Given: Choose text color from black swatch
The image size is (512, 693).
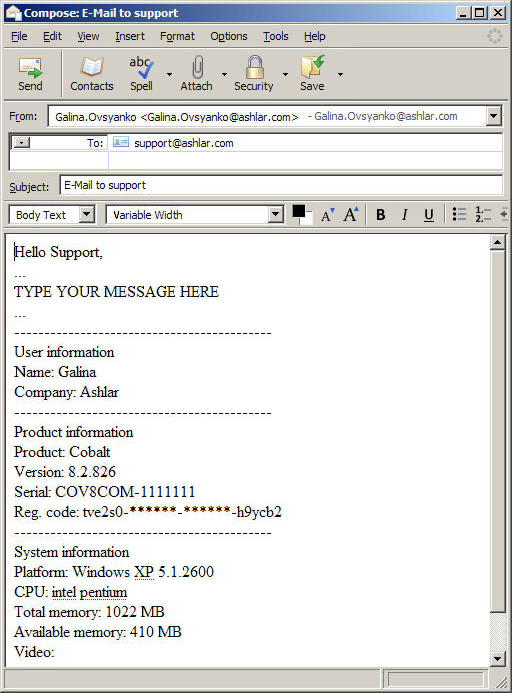Looking at the screenshot, I should coord(299,212).
